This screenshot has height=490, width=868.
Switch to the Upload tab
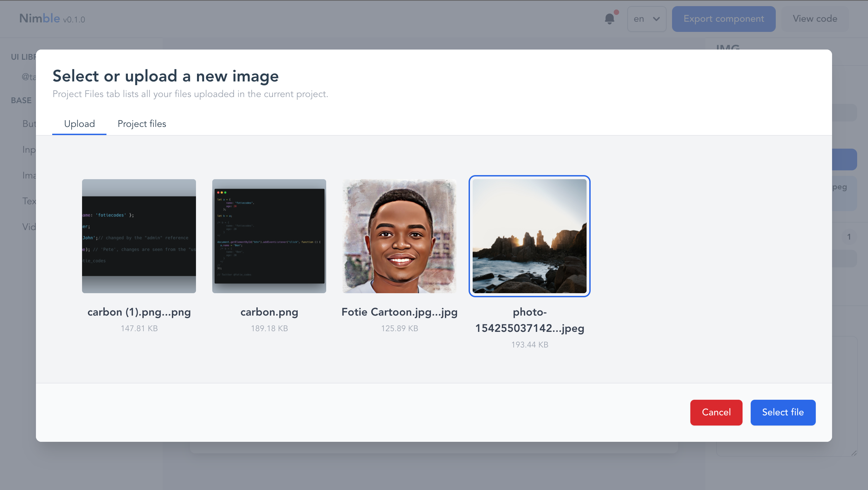[79, 124]
